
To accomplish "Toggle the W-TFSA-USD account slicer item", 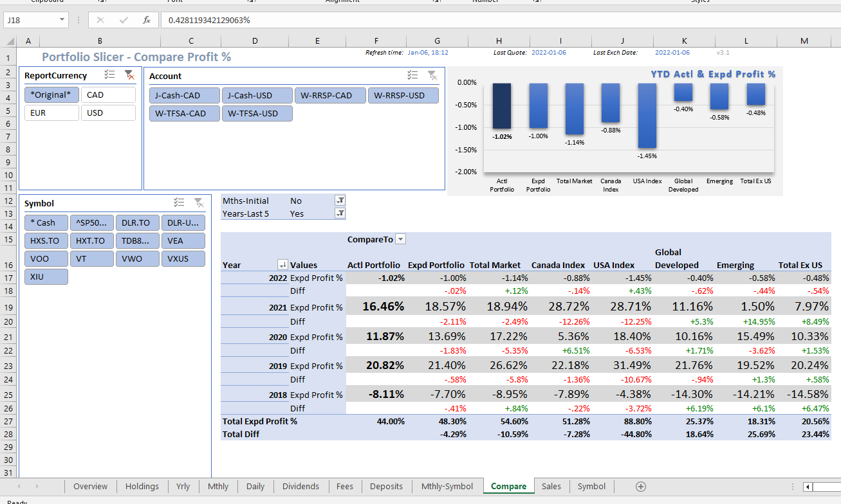I will [x=257, y=114].
